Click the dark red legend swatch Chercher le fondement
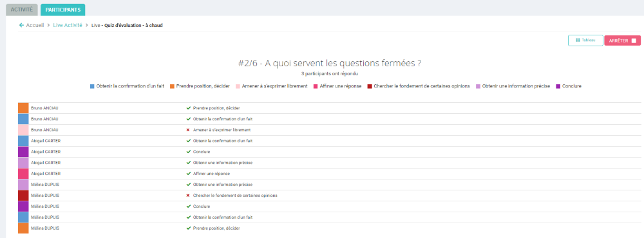This screenshot has height=238, width=644. tap(370, 86)
